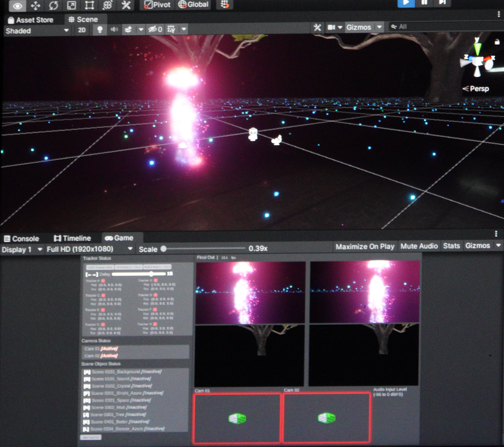The image size is (504, 447).
Task: Open custom editor tools icon
Action: [126, 5]
